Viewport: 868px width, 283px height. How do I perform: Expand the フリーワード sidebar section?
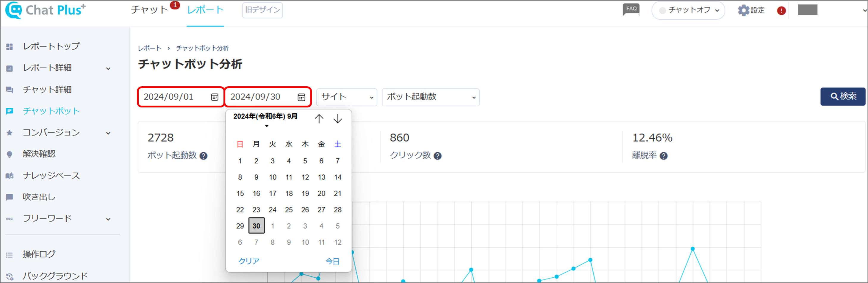(x=108, y=219)
